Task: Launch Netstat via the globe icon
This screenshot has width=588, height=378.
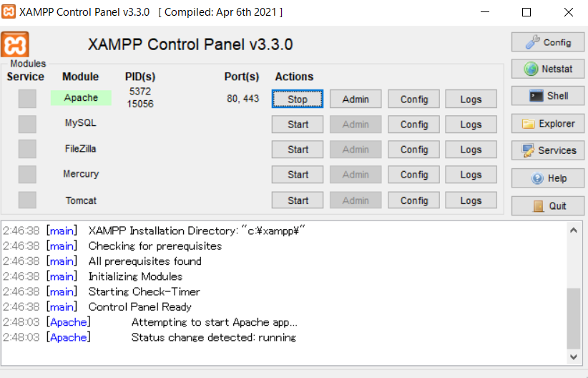Action: (548, 69)
